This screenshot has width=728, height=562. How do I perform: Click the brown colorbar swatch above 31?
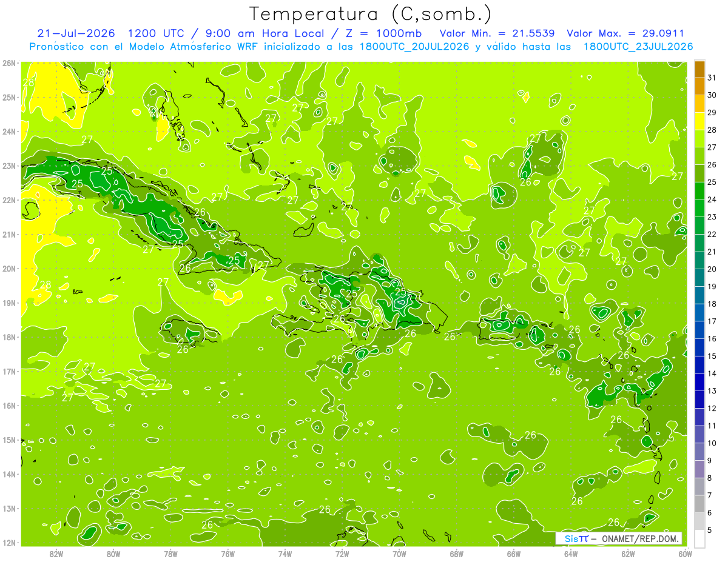tap(699, 69)
